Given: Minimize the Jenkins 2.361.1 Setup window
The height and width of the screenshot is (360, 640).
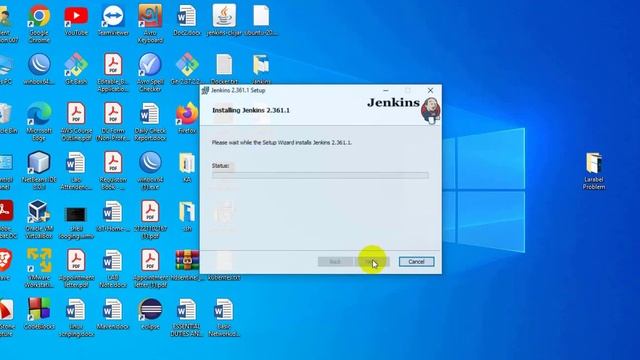Looking at the screenshot, I should pyautogui.click(x=386, y=90).
